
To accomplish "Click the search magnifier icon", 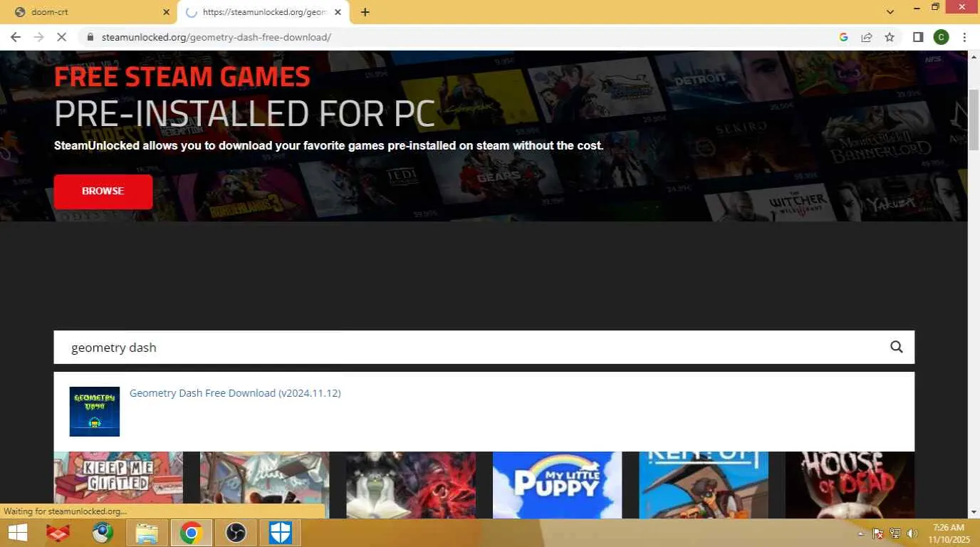I will 896,347.
